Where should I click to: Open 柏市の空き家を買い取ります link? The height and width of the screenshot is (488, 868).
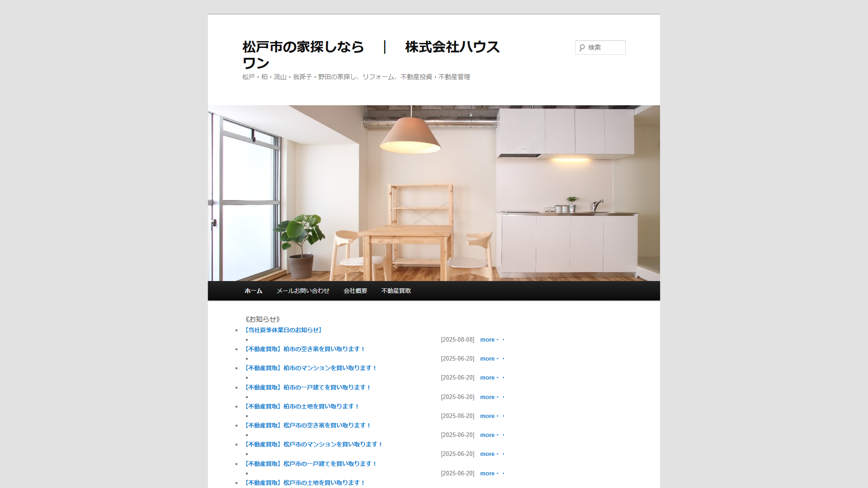304,349
